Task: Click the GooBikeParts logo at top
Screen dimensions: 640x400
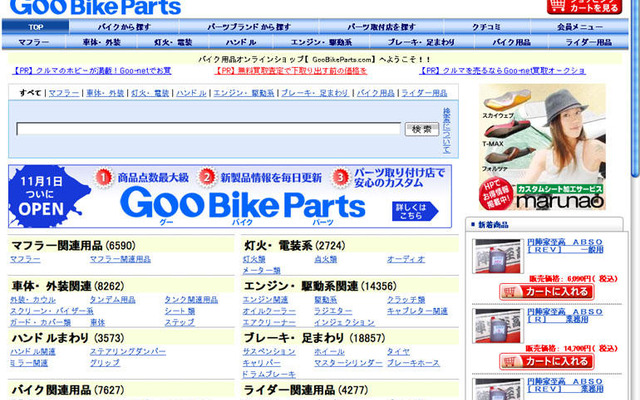Action: point(96,7)
